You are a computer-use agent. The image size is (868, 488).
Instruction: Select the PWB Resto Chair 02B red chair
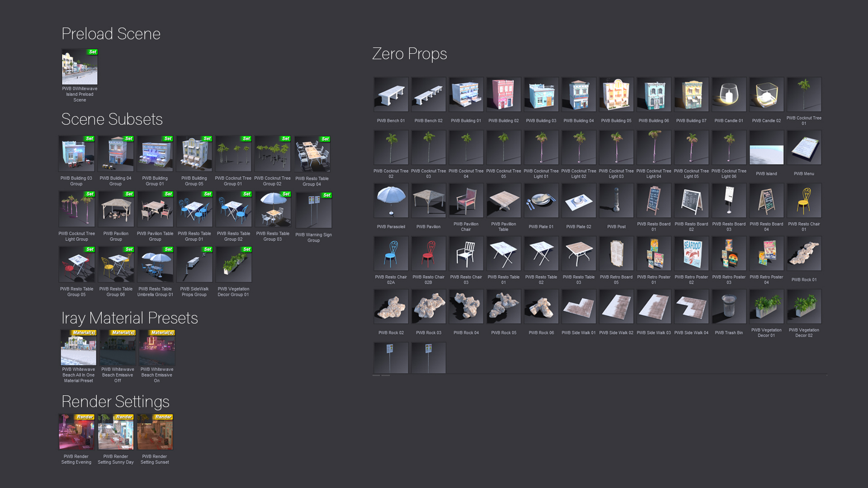pyautogui.click(x=429, y=254)
